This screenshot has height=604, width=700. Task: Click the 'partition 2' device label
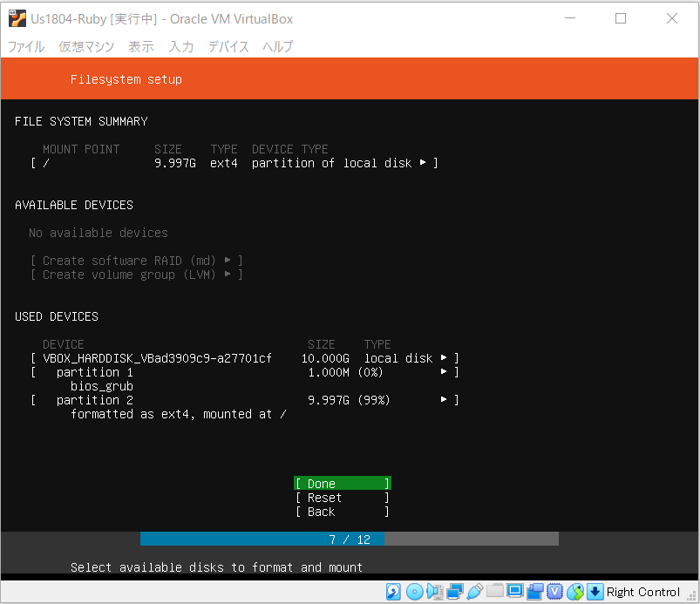pos(95,400)
